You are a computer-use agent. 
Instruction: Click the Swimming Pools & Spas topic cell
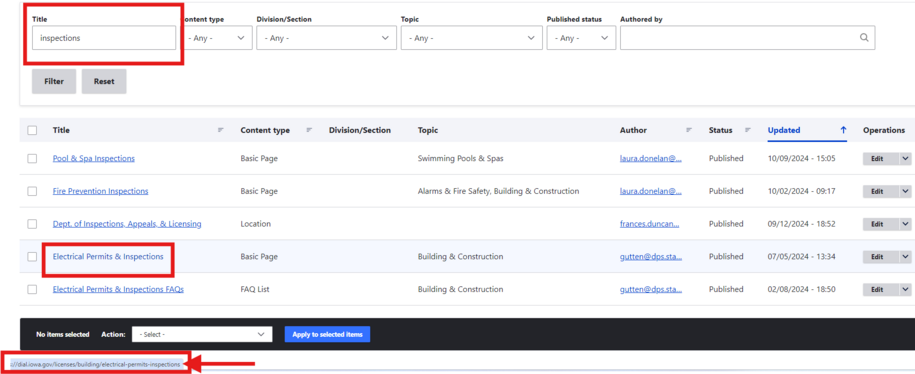click(460, 159)
